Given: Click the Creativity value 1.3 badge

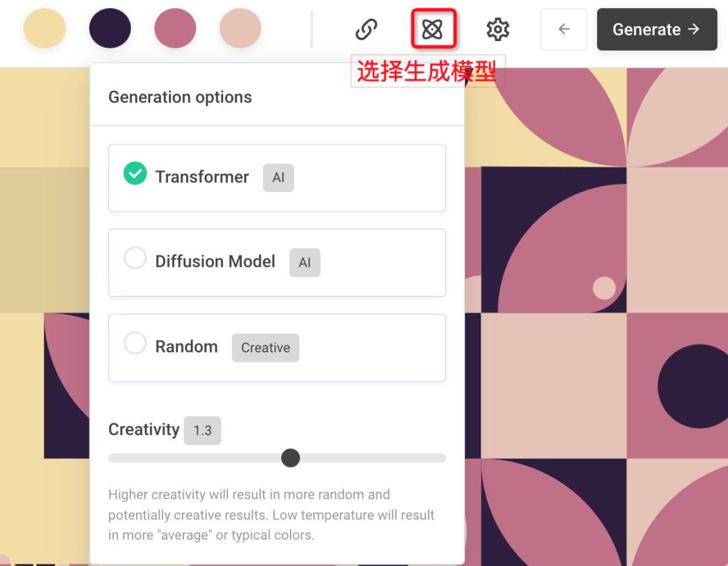Looking at the screenshot, I should point(202,431).
